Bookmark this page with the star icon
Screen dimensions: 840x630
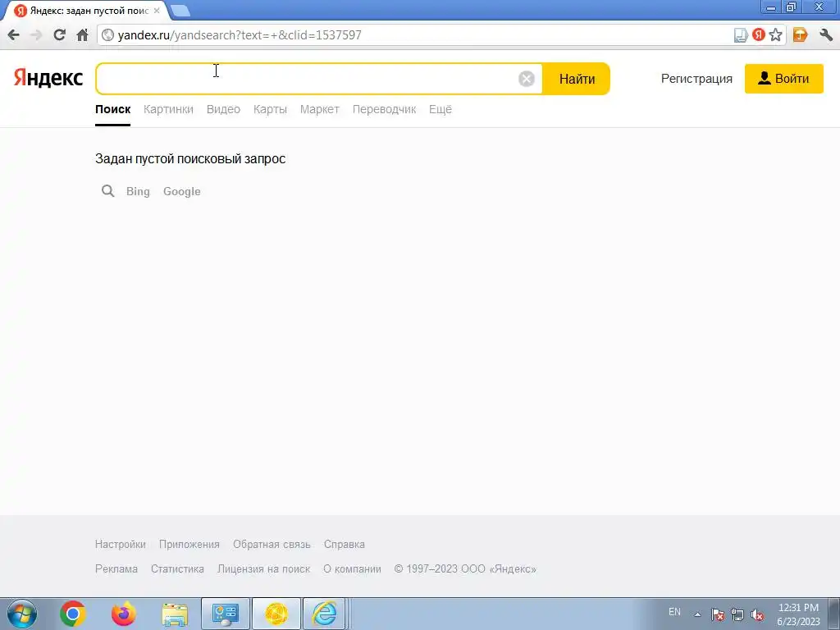click(775, 34)
